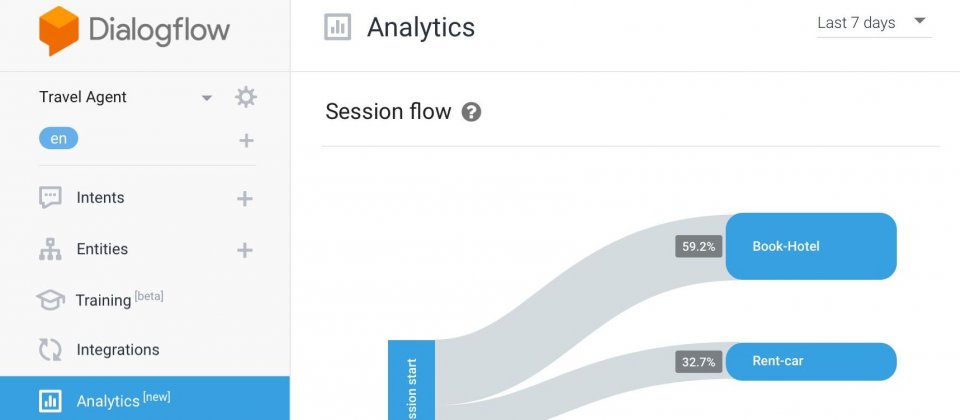960x420 pixels.
Task: Click the Book-Hotel intent node
Action: [x=811, y=246]
